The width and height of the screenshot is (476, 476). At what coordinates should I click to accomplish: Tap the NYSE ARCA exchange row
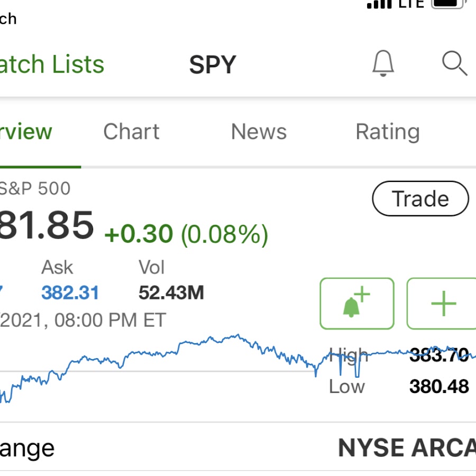[x=238, y=447]
